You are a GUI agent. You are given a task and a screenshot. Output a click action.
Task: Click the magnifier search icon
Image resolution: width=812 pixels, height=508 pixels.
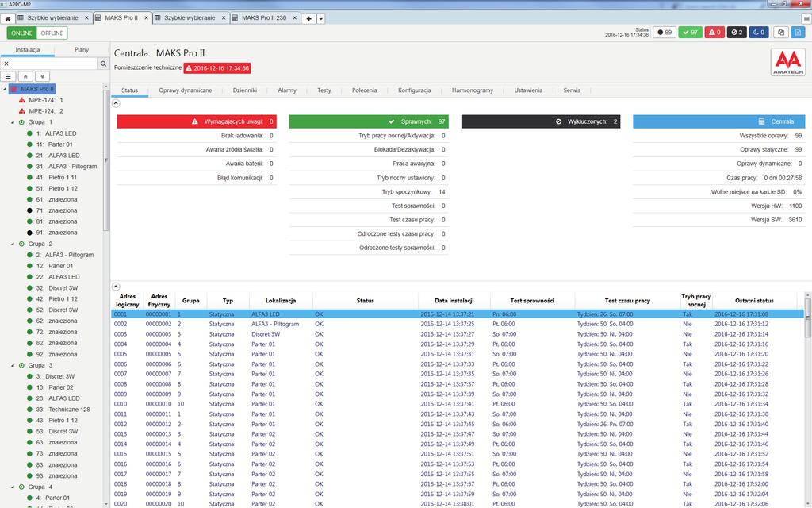pos(103,63)
